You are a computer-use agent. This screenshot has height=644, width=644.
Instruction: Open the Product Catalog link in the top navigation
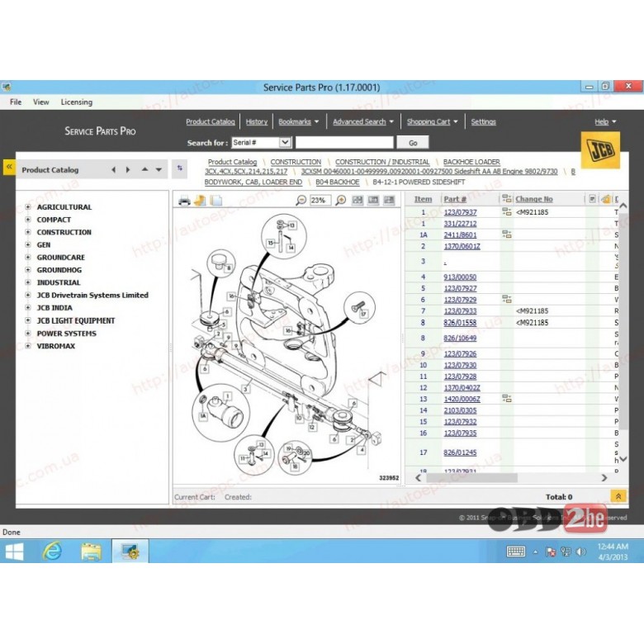click(x=211, y=121)
